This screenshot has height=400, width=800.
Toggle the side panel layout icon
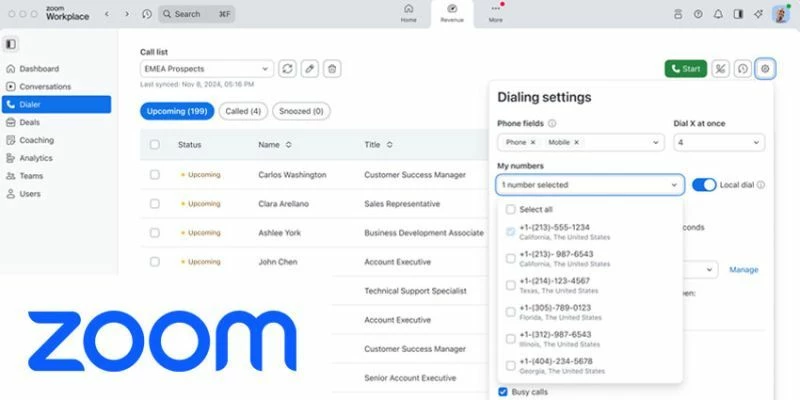pos(738,14)
